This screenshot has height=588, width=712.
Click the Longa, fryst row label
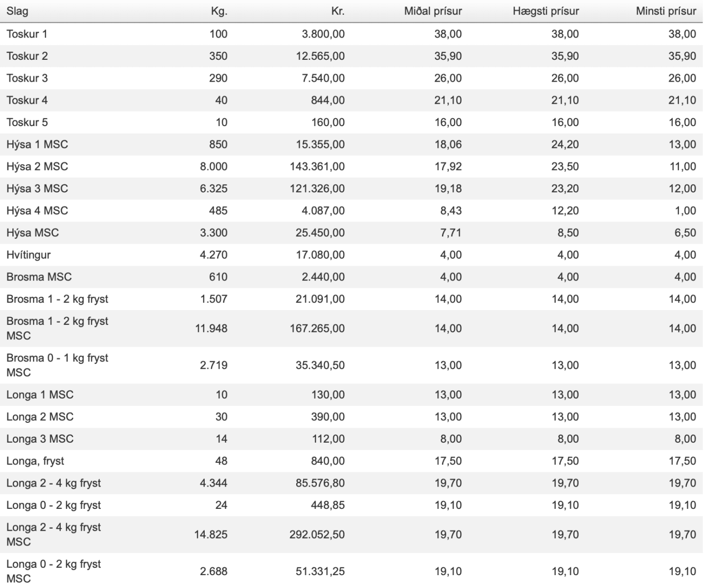coord(35,461)
